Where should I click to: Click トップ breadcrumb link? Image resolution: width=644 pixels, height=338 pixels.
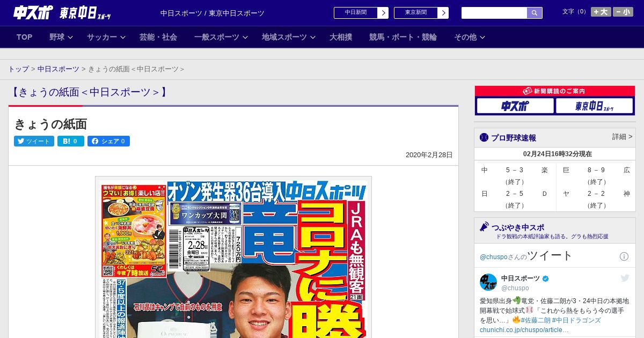click(19, 69)
